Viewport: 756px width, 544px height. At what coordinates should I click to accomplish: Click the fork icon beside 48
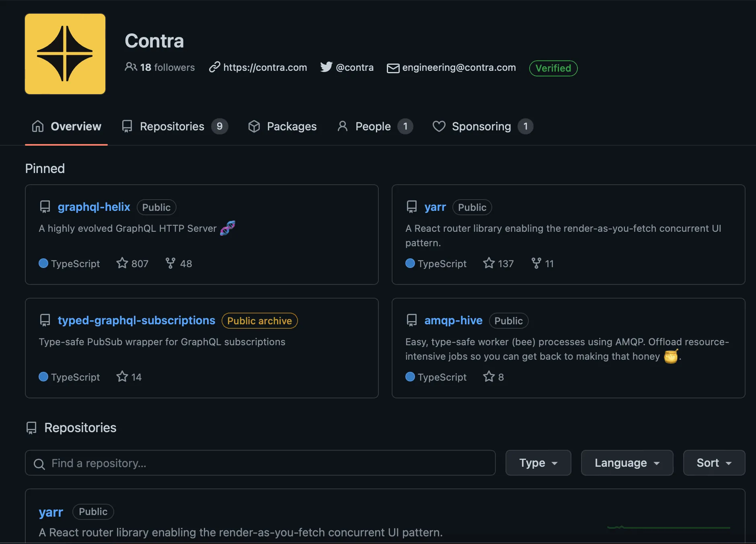point(171,263)
